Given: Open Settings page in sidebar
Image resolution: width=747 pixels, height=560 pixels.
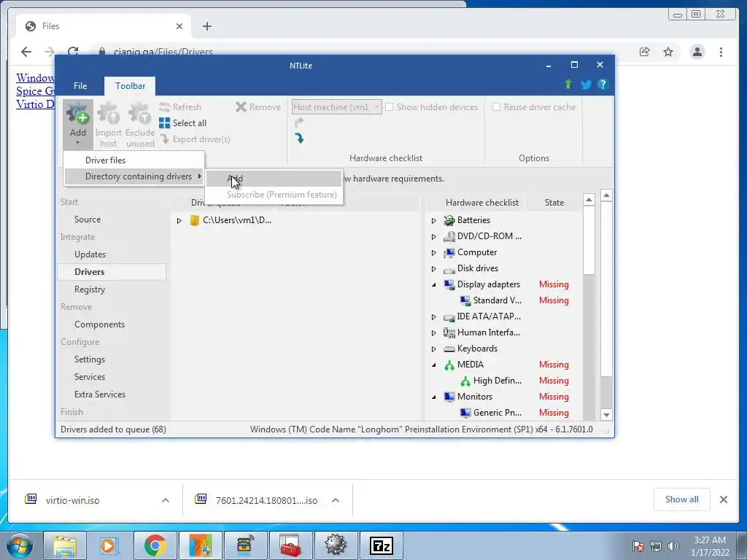Looking at the screenshot, I should point(90,359).
